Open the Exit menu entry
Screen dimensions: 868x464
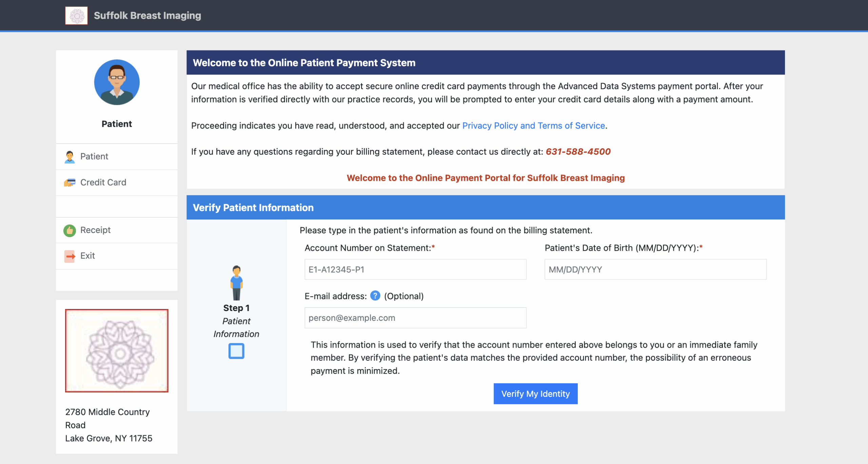[87, 256]
